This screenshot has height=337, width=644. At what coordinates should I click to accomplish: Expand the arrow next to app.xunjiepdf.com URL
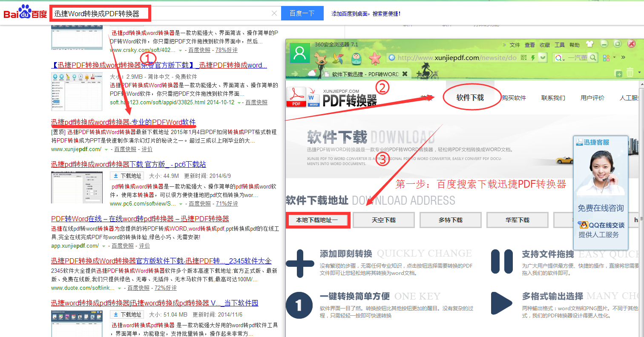point(103,246)
